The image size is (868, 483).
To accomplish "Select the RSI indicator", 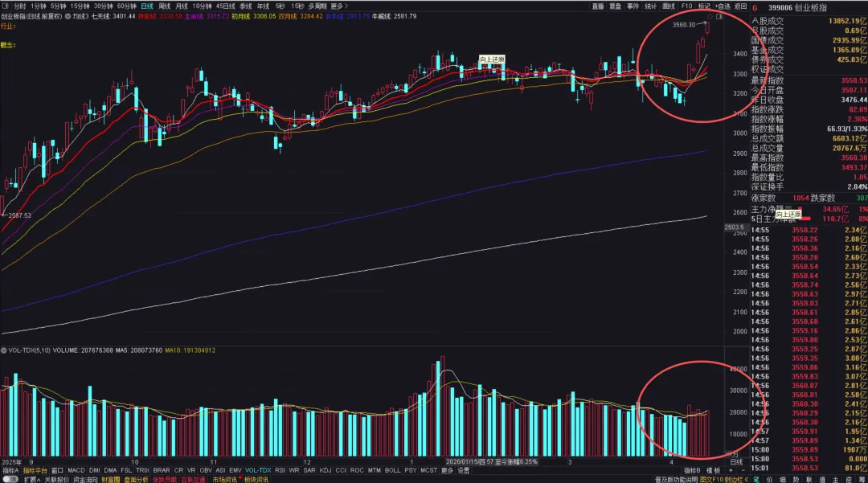I will click(280, 470).
